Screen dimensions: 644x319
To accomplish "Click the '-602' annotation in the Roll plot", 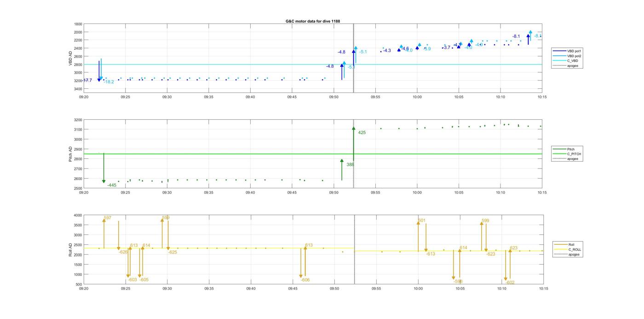I will [510, 283].
